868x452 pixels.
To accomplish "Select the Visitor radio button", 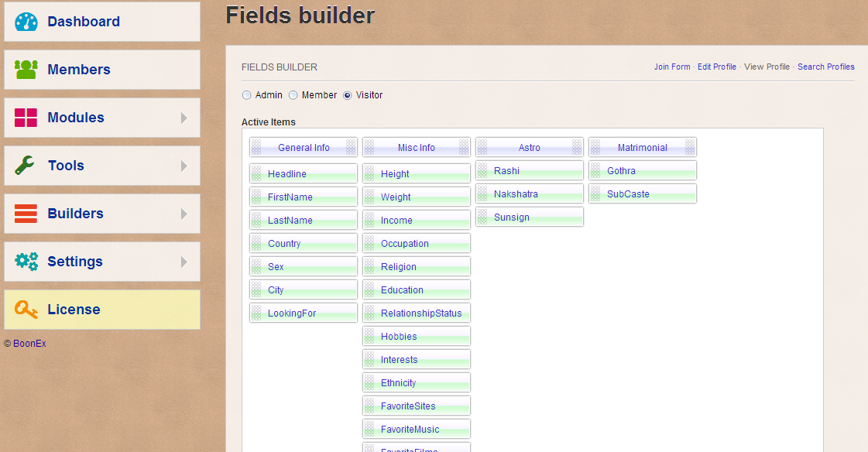I will 348,95.
